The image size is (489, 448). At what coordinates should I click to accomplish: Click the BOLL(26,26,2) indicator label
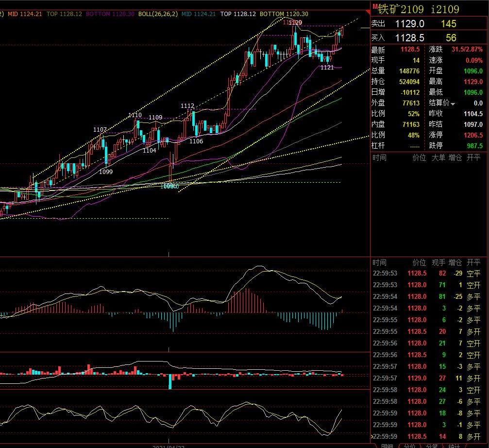(x=158, y=14)
